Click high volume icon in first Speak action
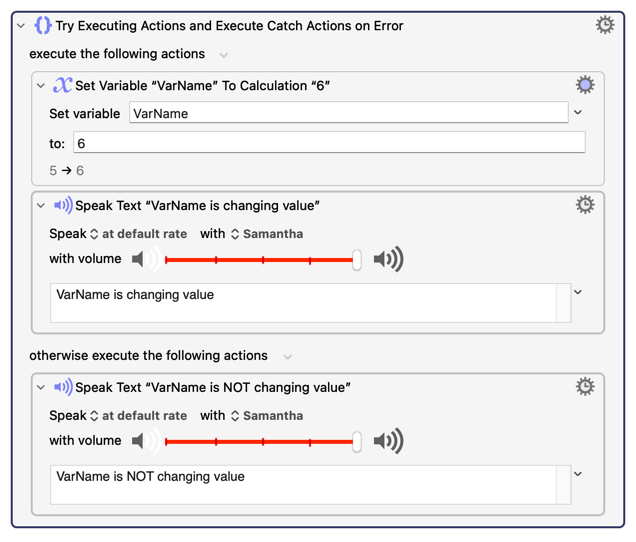Viewport: 636px width, 542px height. click(389, 259)
